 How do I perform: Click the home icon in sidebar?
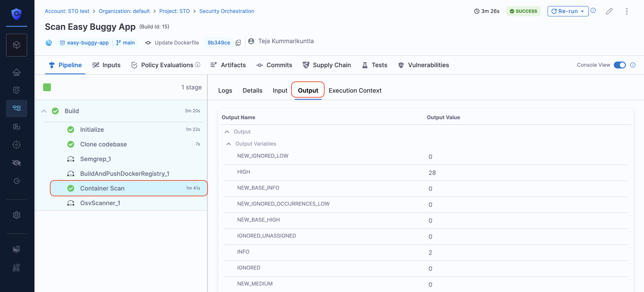point(17,72)
